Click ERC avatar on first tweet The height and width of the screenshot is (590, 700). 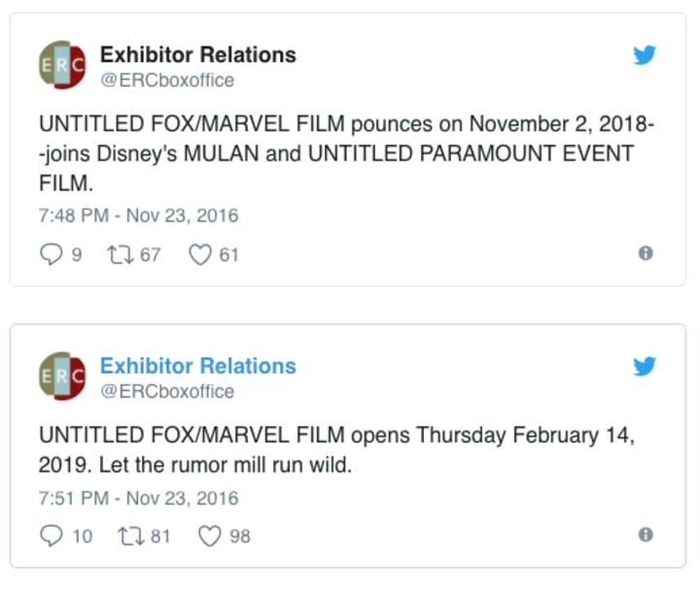tap(62, 65)
